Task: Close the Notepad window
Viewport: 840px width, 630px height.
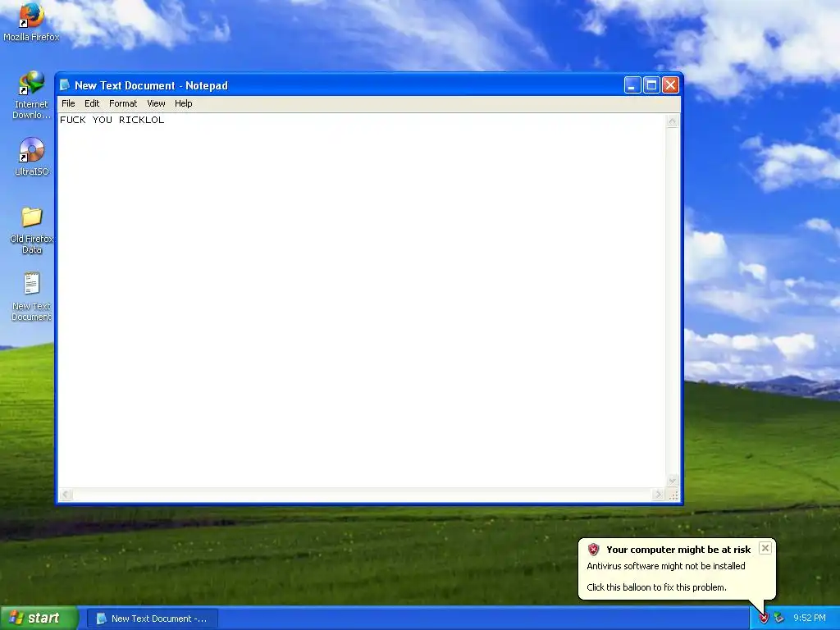Action: [x=671, y=85]
